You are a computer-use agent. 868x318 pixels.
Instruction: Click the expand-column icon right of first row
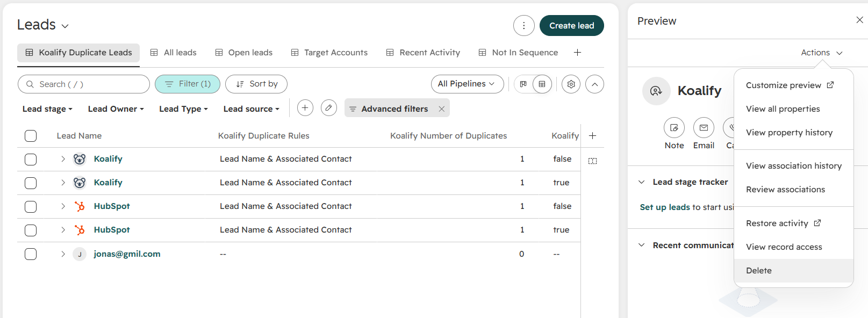(x=592, y=161)
